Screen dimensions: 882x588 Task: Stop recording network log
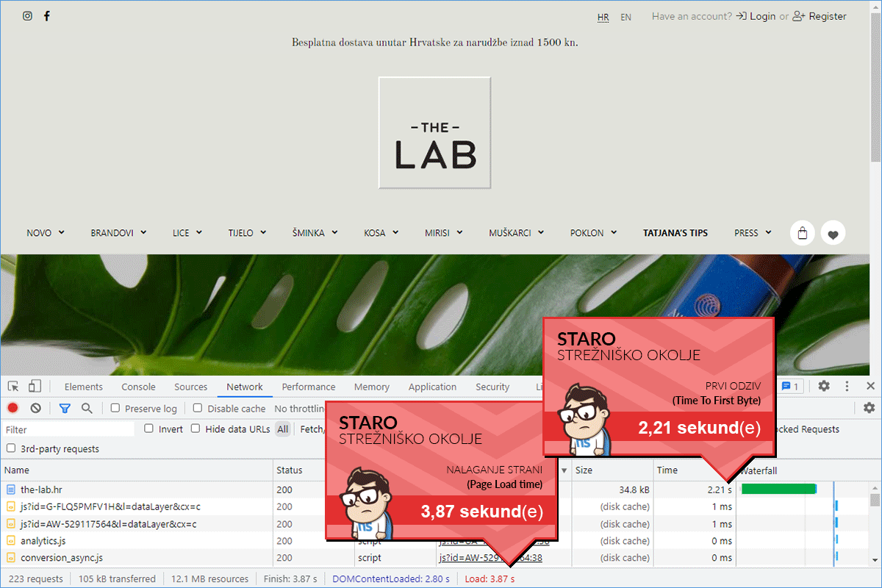(13, 408)
